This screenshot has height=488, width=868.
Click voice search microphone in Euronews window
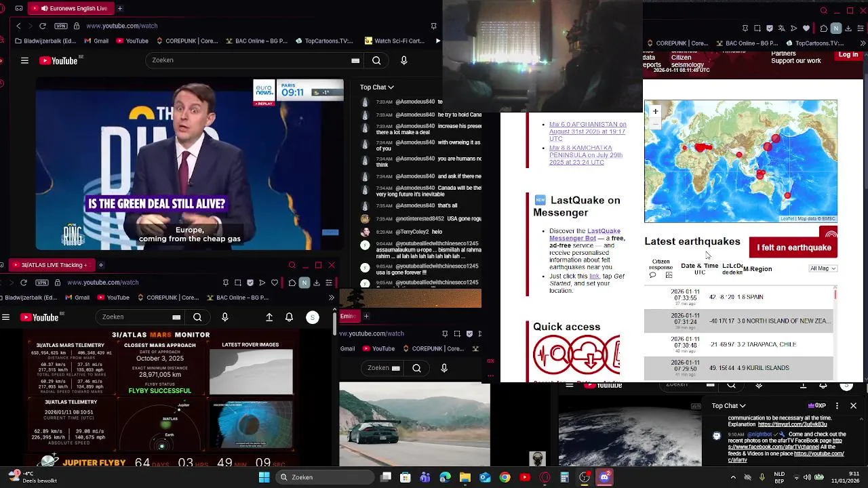click(404, 60)
